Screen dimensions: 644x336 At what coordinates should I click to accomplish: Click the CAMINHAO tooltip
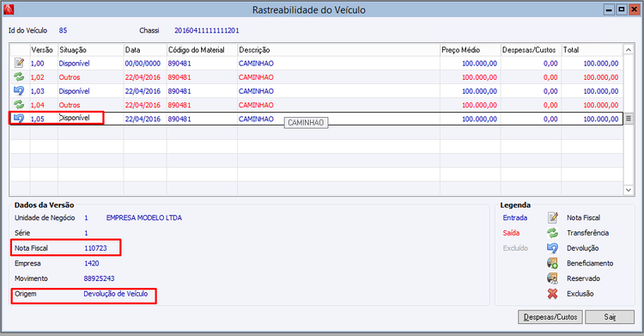[x=306, y=123]
